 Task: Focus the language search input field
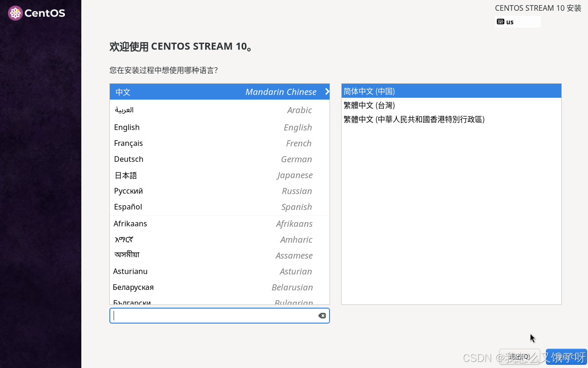tap(219, 316)
